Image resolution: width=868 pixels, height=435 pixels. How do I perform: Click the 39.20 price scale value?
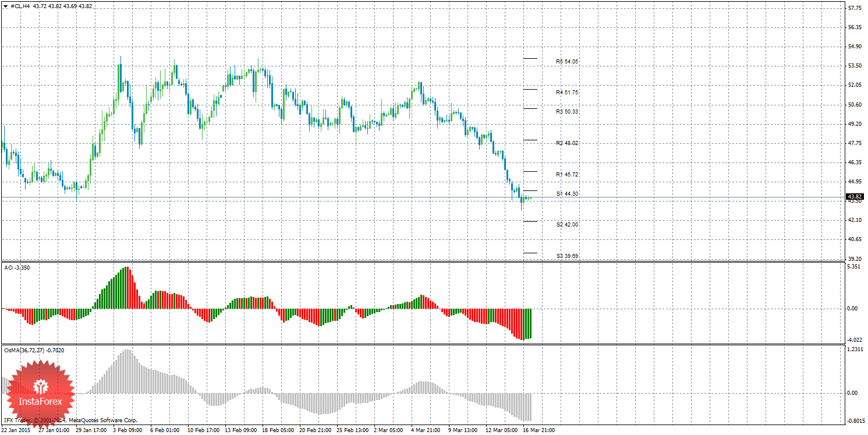855,259
